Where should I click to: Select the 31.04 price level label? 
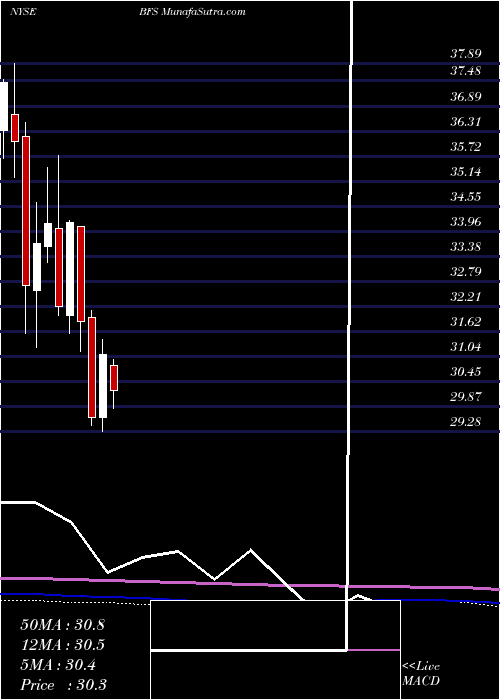tap(466, 346)
